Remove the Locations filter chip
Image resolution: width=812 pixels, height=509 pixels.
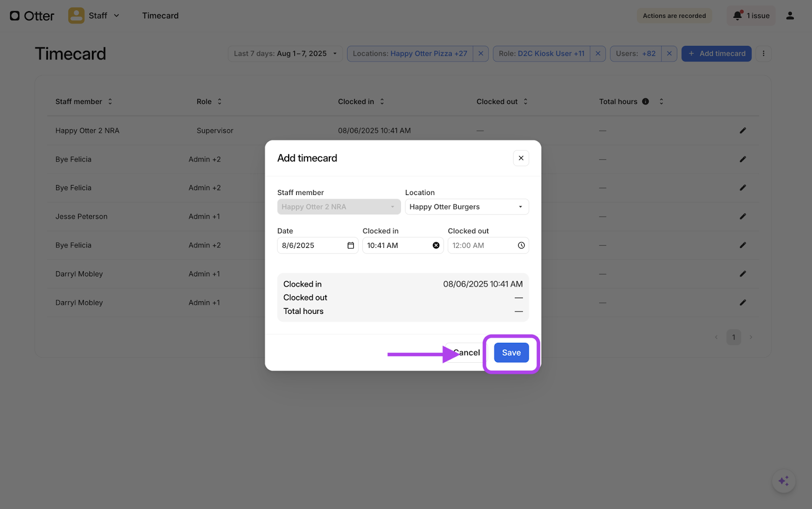(481, 53)
